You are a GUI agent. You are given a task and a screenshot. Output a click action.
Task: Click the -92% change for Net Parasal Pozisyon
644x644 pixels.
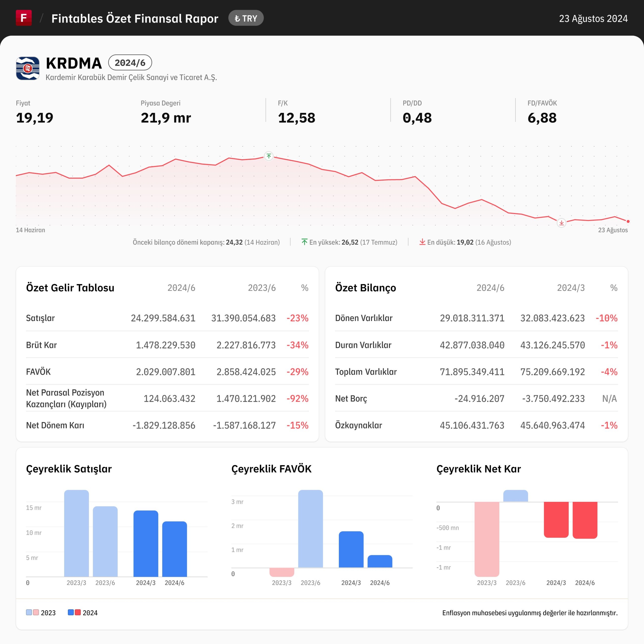[297, 399]
